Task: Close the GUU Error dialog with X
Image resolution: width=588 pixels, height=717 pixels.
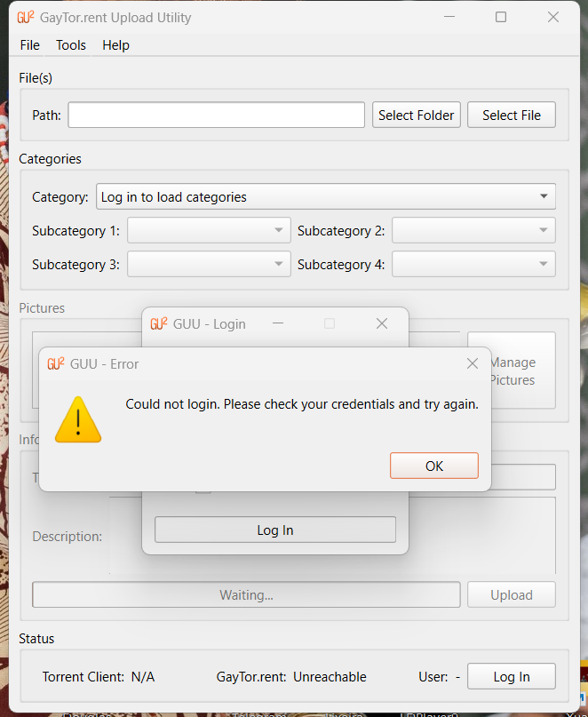Action: (x=473, y=363)
